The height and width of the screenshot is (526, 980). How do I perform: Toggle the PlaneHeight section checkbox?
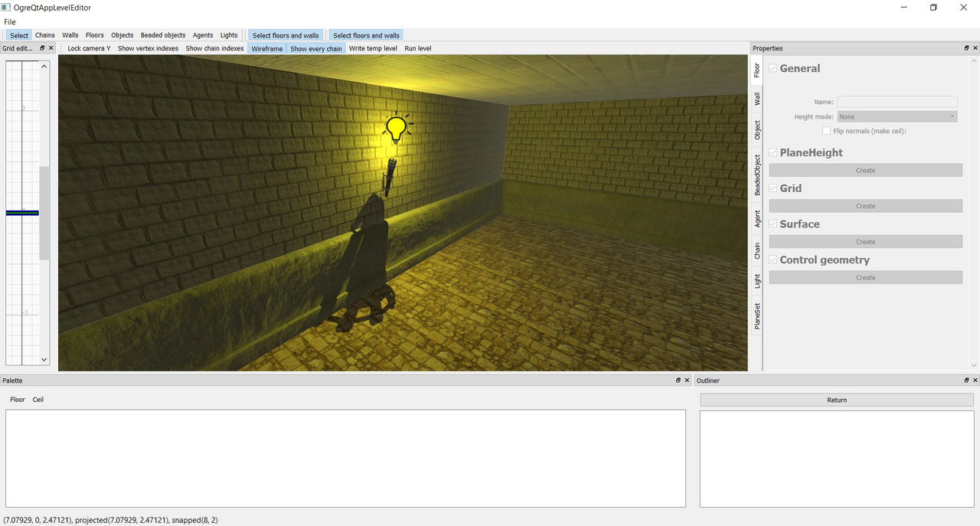point(773,152)
